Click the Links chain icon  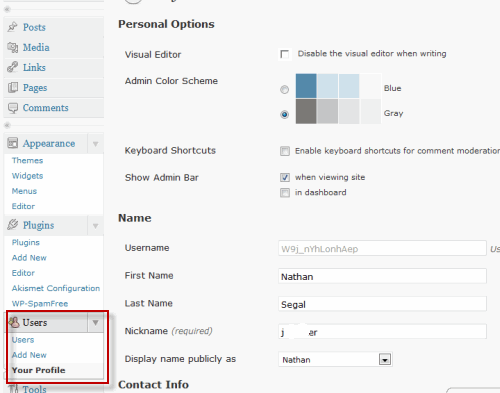[x=13, y=67]
